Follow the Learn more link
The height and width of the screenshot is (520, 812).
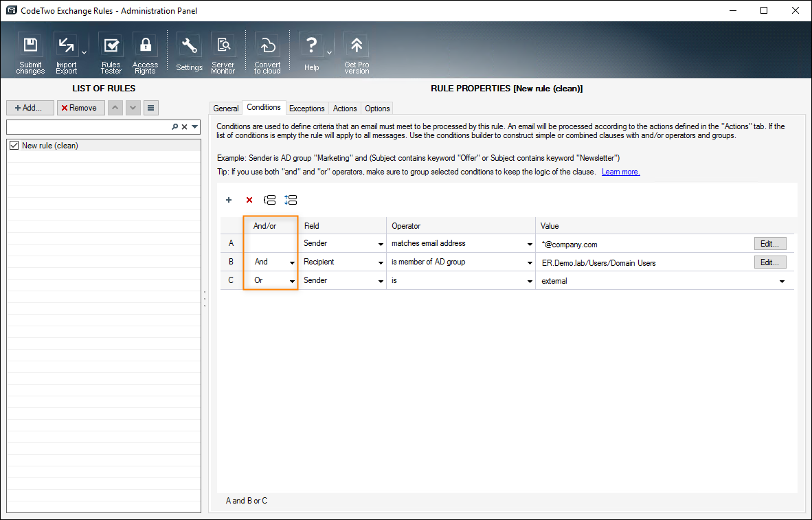pos(620,172)
